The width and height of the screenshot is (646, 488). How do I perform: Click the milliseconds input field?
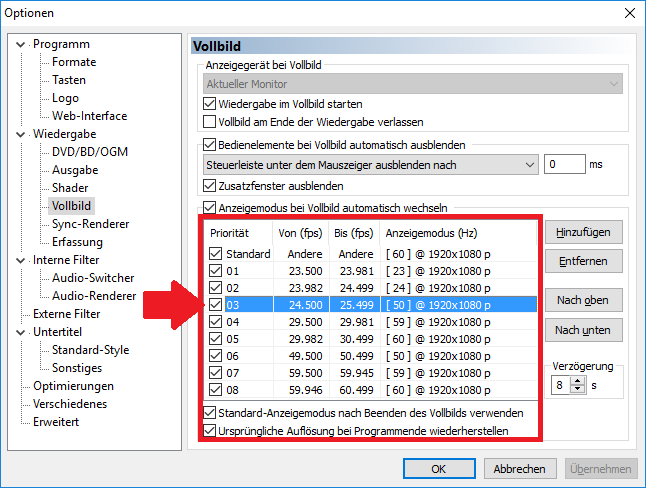pyautogui.click(x=565, y=164)
